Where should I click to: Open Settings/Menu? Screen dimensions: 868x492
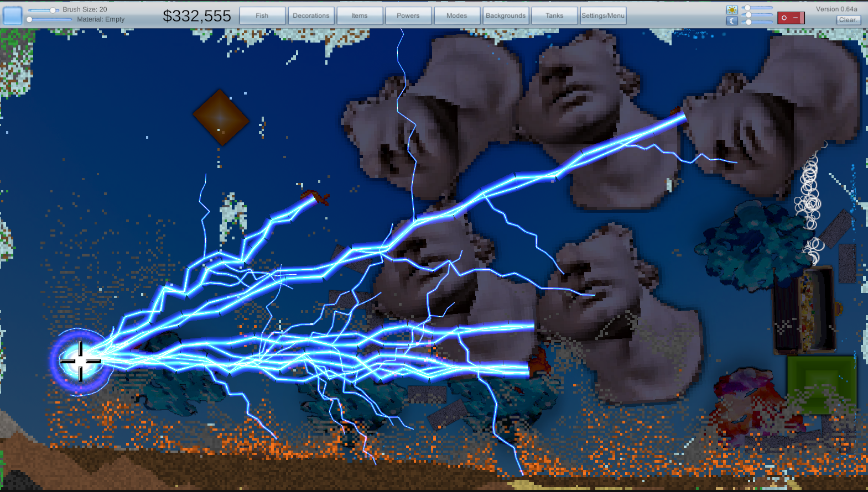603,15
